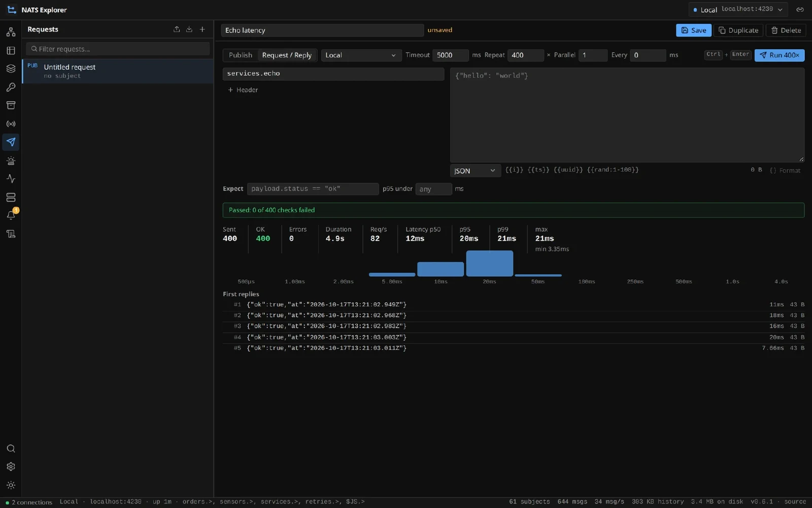Open the JSON payload type dropdown
This screenshot has height=508, width=812.
pyautogui.click(x=475, y=171)
